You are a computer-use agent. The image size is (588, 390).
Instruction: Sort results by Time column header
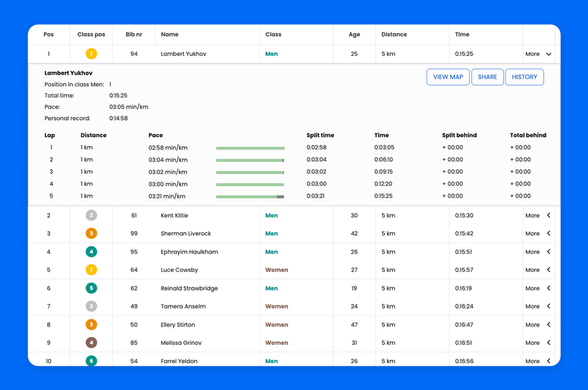(462, 34)
